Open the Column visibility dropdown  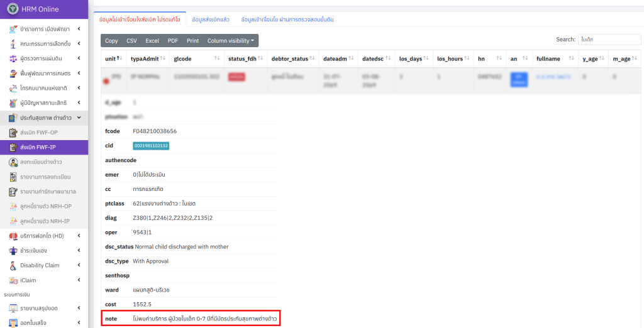pos(230,41)
